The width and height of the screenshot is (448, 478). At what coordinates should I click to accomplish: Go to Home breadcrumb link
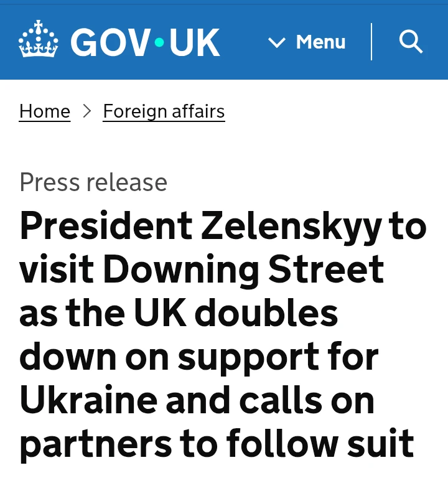pyautogui.click(x=45, y=111)
